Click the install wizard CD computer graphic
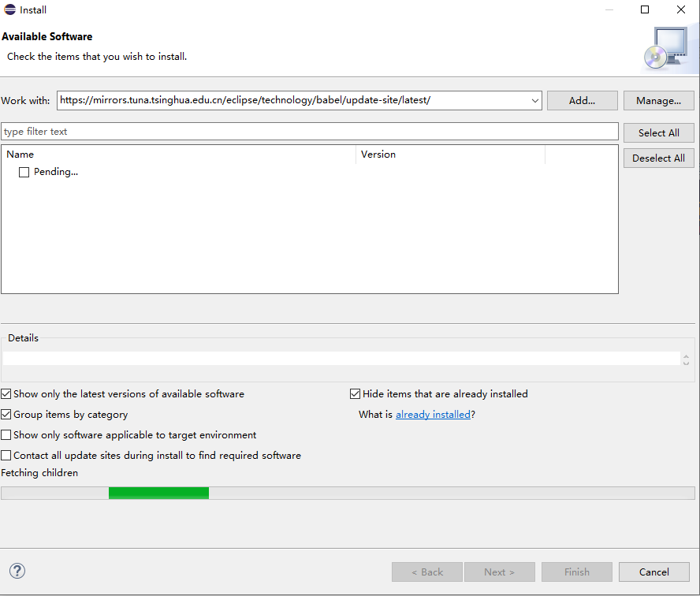700x596 pixels. [665, 49]
